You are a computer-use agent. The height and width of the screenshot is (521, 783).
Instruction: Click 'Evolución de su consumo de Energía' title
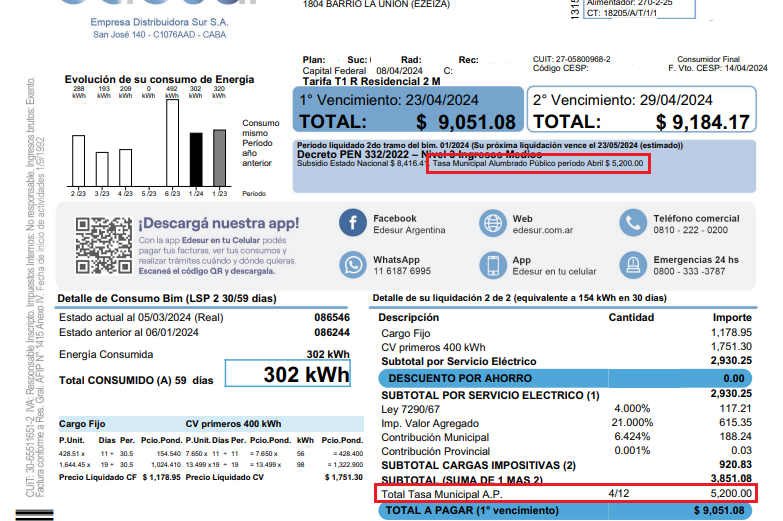point(159,79)
